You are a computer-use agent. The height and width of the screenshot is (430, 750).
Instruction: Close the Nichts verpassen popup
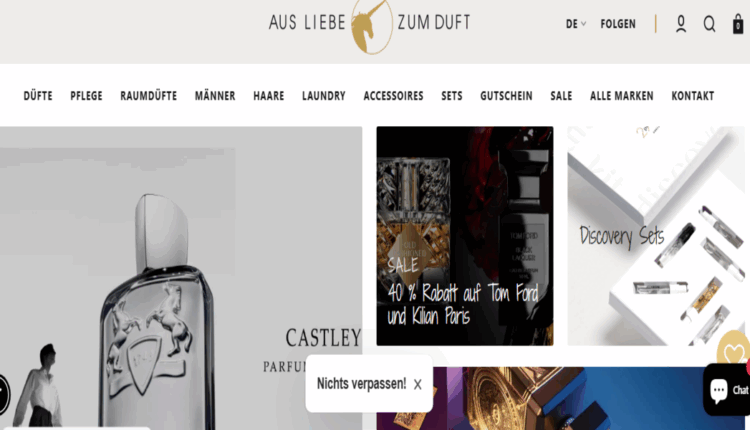pyautogui.click(x=418, y=384)
